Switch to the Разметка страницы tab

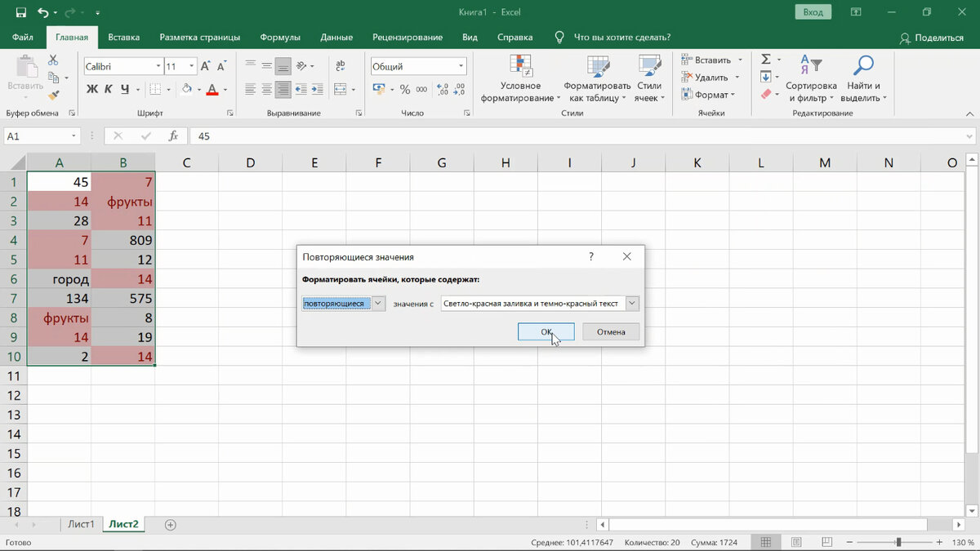tap(200, 38)
